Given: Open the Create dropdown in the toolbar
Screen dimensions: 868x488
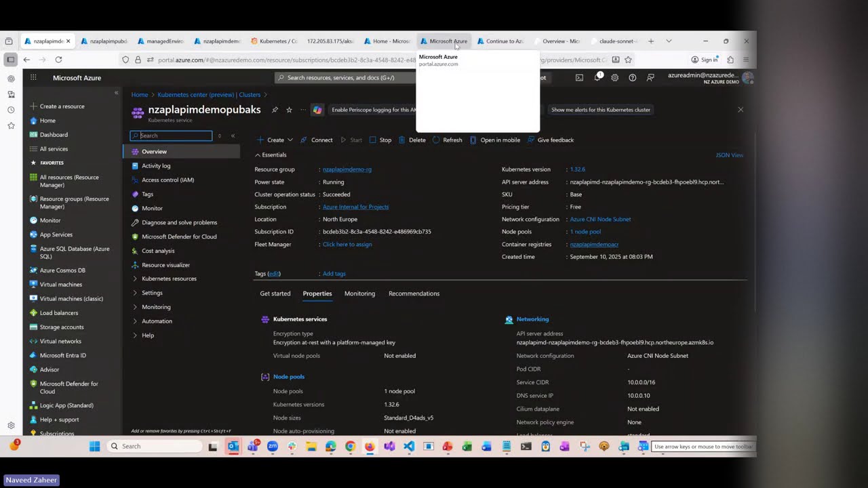Looking at the screenshot, I should click(275, 140).
